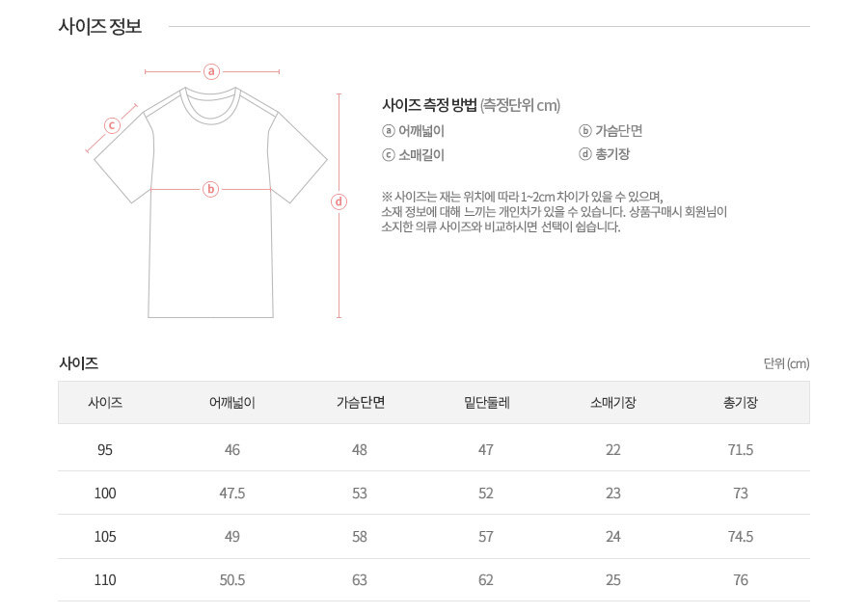Click the circled 'd' total length marker
Viewport: 868px width, 614px height.
click(x=339, y=201)
